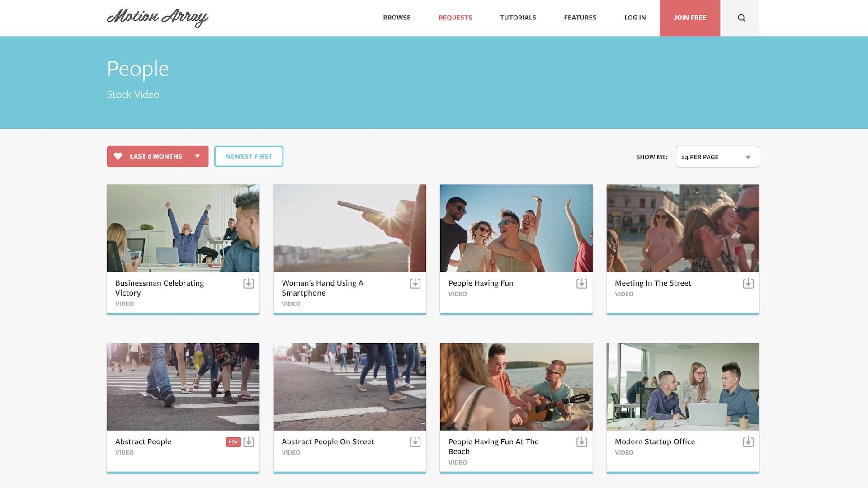Open People Having Fun title link
The height and width of the screenshot is (488, 868).
click(481, 283)
